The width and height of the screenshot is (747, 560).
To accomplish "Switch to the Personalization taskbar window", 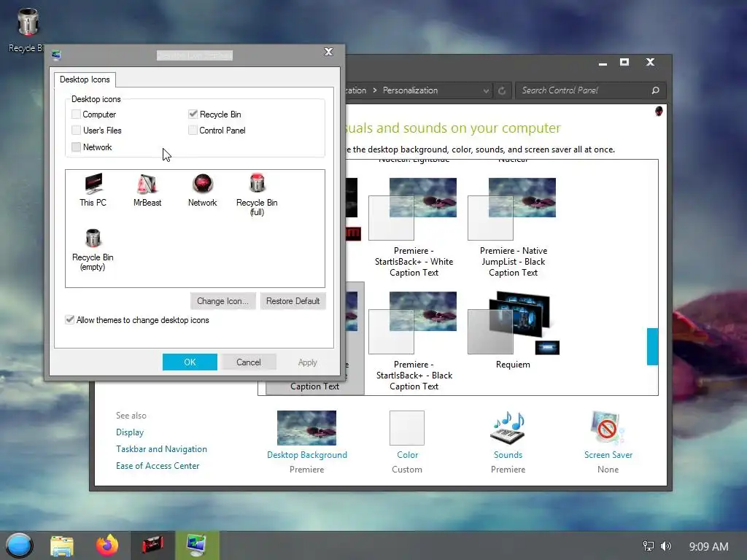I will pos(197,545).
